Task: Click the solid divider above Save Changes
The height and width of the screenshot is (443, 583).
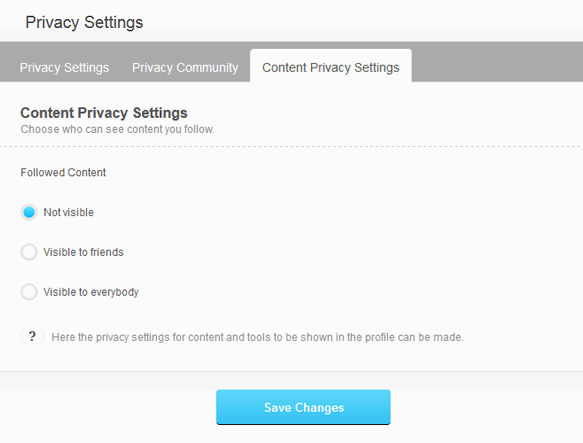Action: point(292,371)
